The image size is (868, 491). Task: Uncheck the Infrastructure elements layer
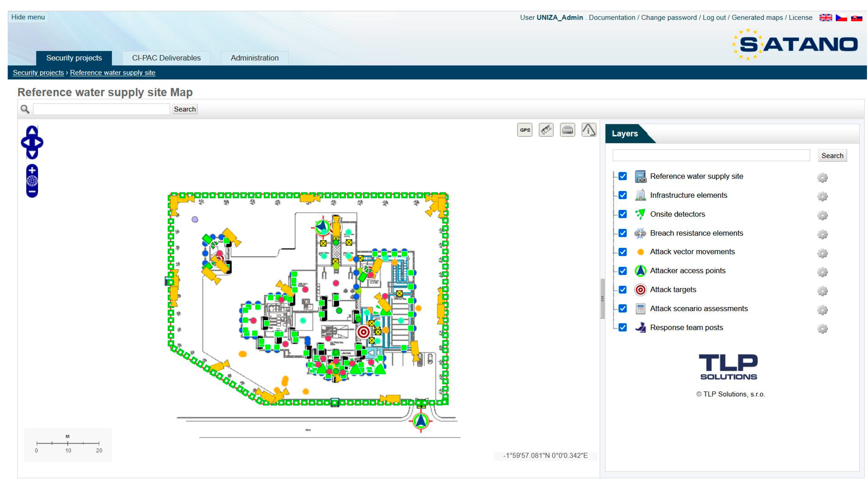[x=623, y=196]
